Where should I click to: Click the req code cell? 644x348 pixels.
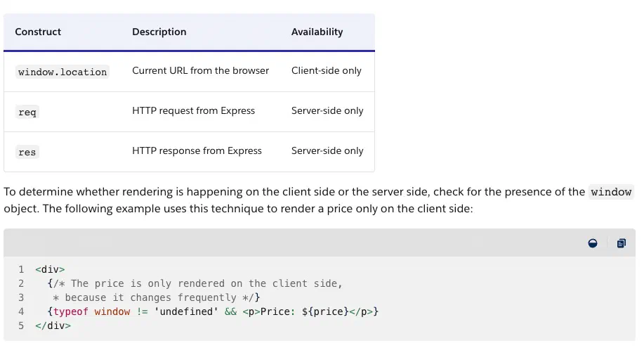(27, 112)
